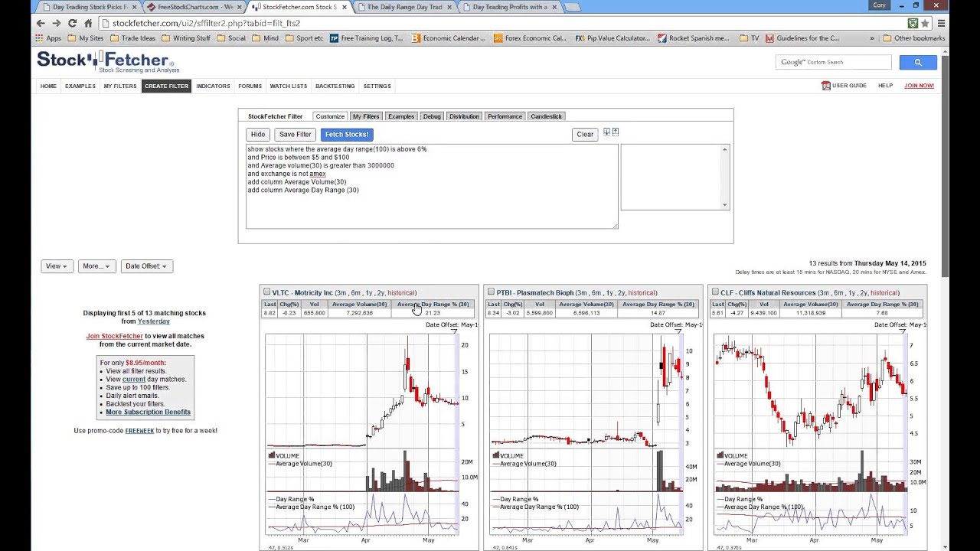
Task: Open WATCH LISTS in navigation bar
Action: point(289,86)
